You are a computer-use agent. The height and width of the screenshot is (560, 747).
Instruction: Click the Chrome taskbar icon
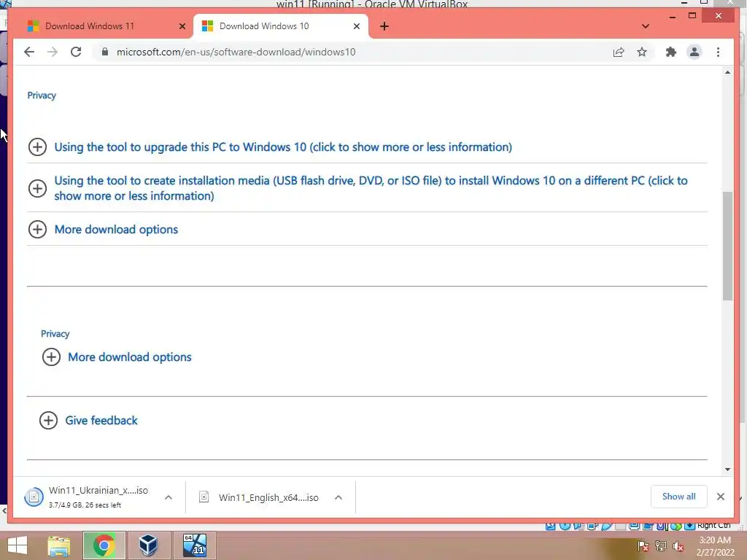[x=104, y=545]
